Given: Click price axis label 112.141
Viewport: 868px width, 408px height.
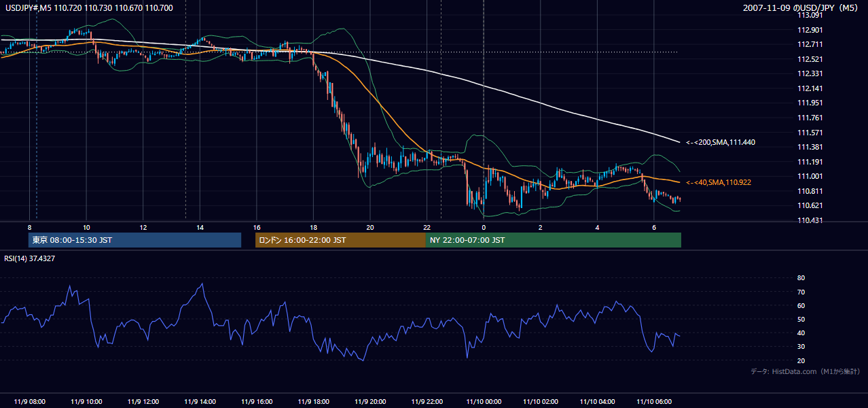Looking at the screenshot, I should tap(809, 88).
